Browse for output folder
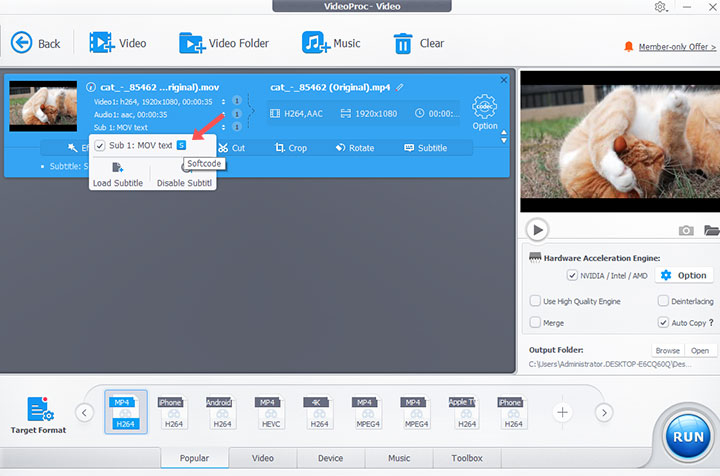The height and width of the screenshot is (476, 720). click(x=668, y=350)
